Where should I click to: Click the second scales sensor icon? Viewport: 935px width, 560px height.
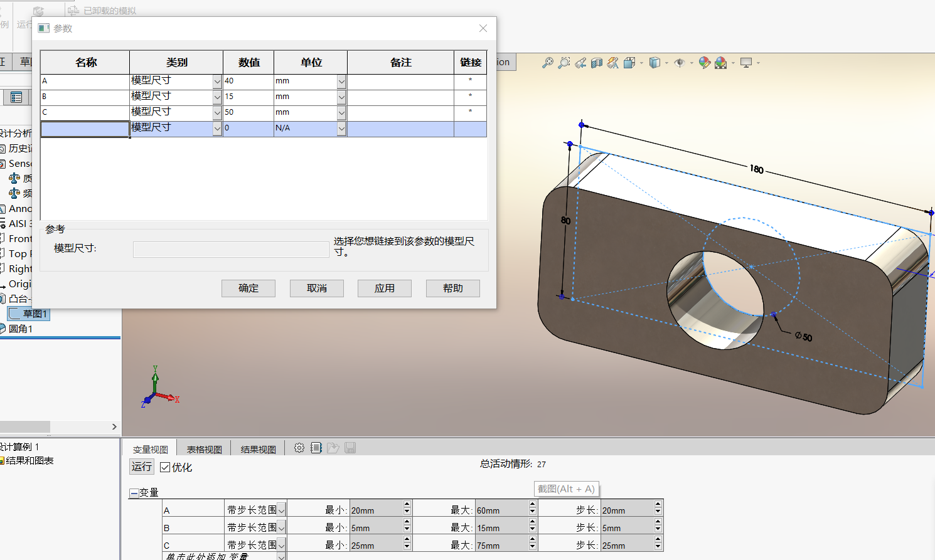pos(14,193)
